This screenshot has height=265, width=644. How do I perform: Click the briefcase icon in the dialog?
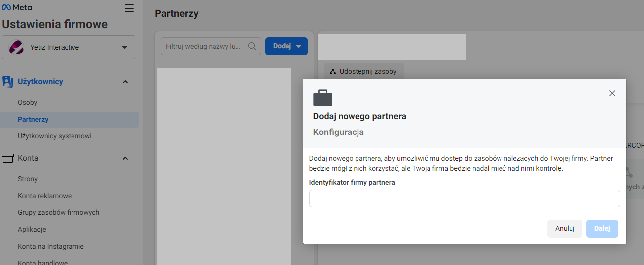(x=323, y=98)
